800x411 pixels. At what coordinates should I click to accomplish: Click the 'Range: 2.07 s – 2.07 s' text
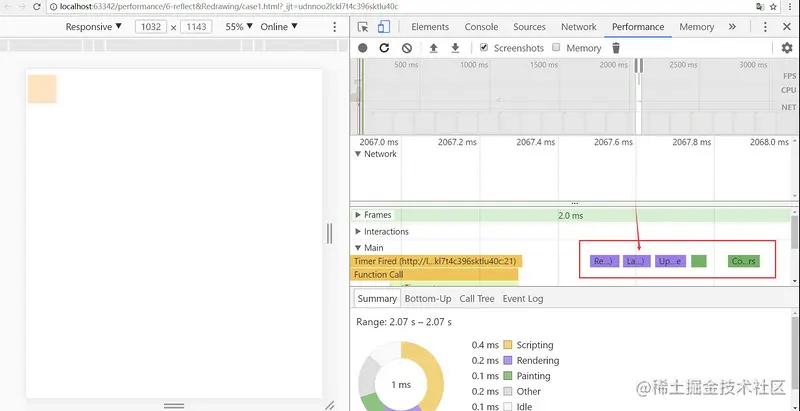coord(404,322)
